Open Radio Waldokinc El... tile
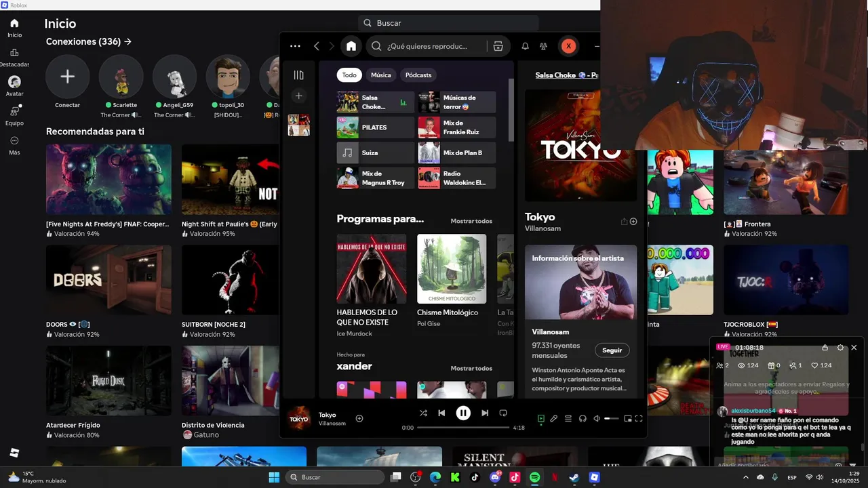 tap(457, 178)
